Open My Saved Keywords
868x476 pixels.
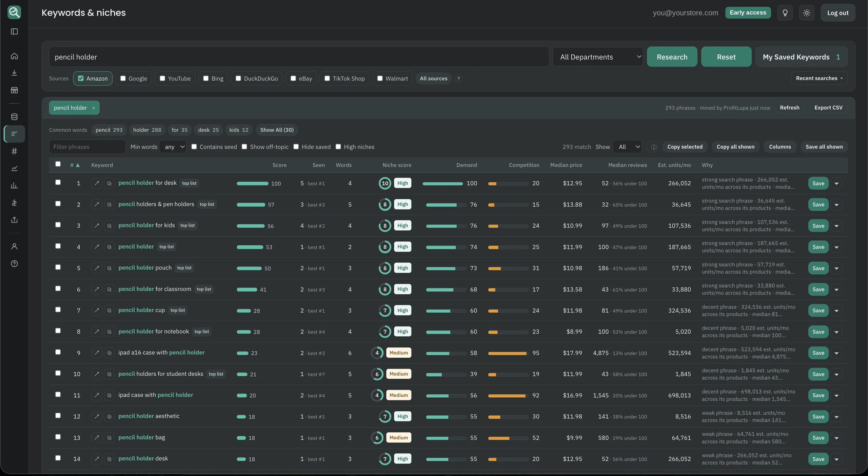[x=802, y=57]
